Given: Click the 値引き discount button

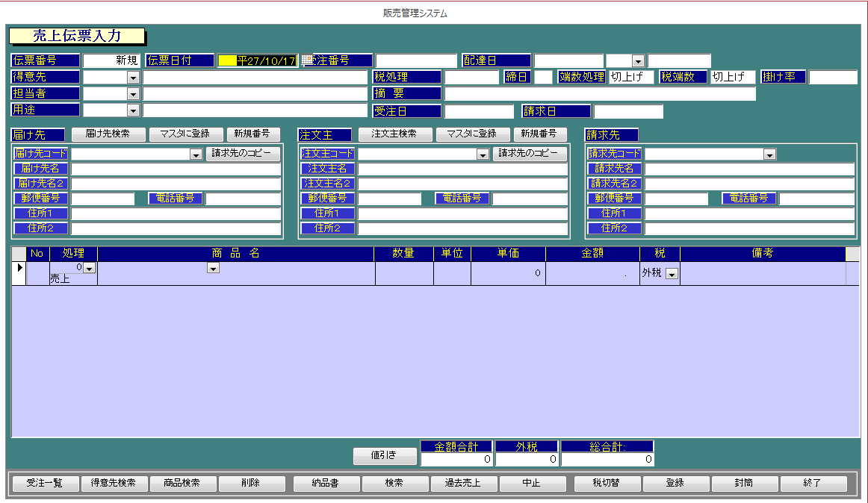Looking at the screenshot, I should [x=384, y=455].
